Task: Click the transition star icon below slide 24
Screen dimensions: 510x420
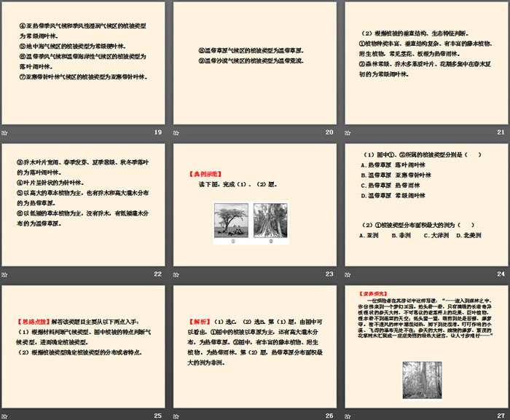Action: [x=350, y=274]
